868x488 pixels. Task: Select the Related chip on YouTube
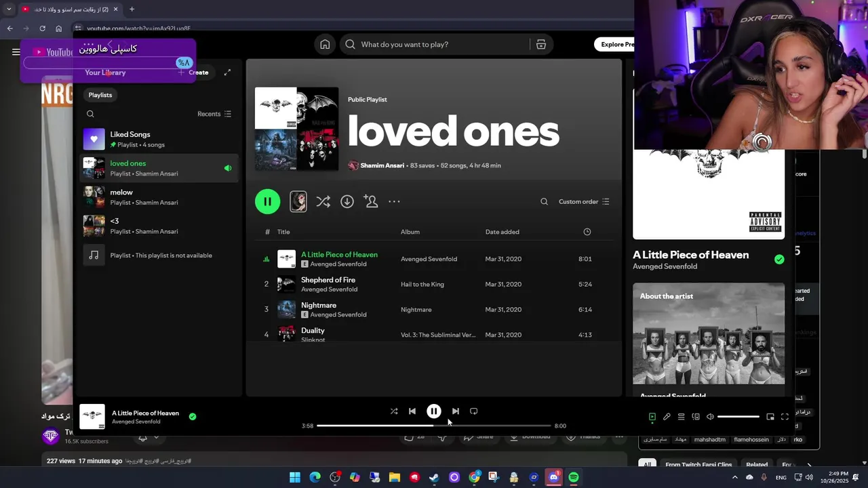click(757, 465)
